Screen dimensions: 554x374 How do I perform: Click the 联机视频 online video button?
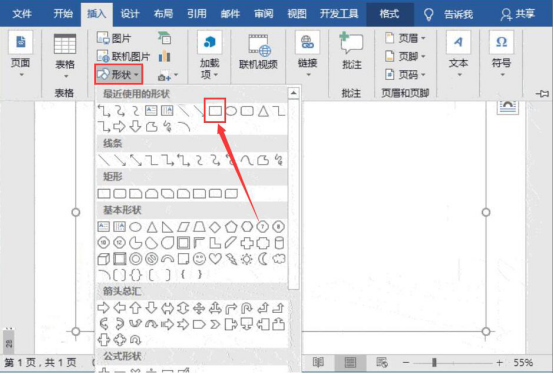pyautogui.click(x=258, y=52)
